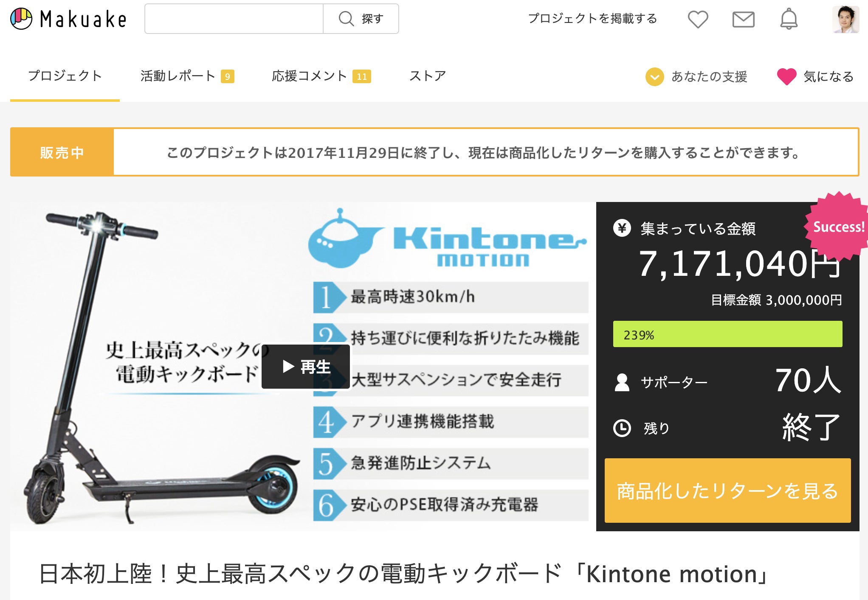Switch to the 応援コメント tab

pos(321,76)
